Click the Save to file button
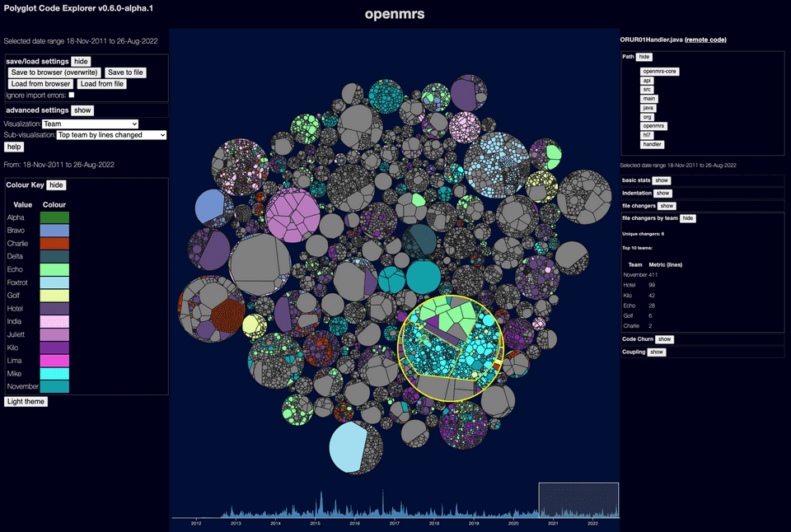Screen dimensions: 791x532 click(x=125, y=72)
